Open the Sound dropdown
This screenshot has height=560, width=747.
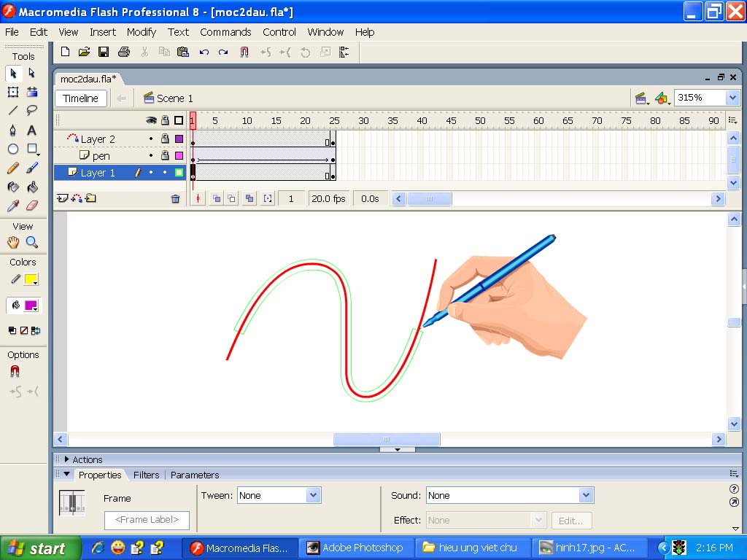(x=586, y=495)
